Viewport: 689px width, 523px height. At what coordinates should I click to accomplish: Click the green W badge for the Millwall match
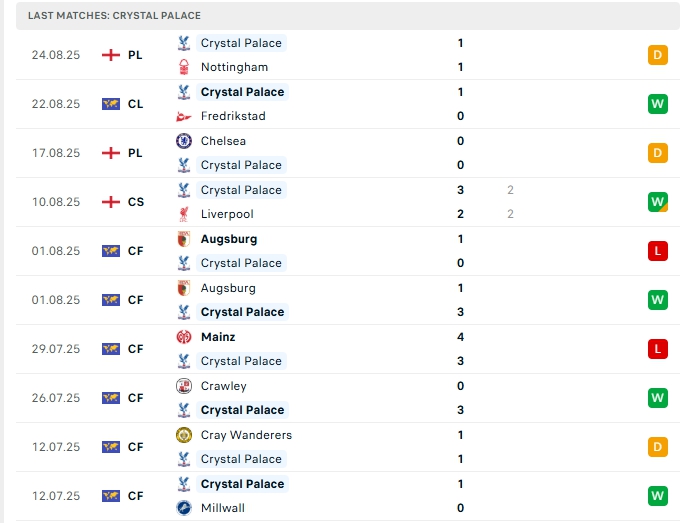[657, 496]
